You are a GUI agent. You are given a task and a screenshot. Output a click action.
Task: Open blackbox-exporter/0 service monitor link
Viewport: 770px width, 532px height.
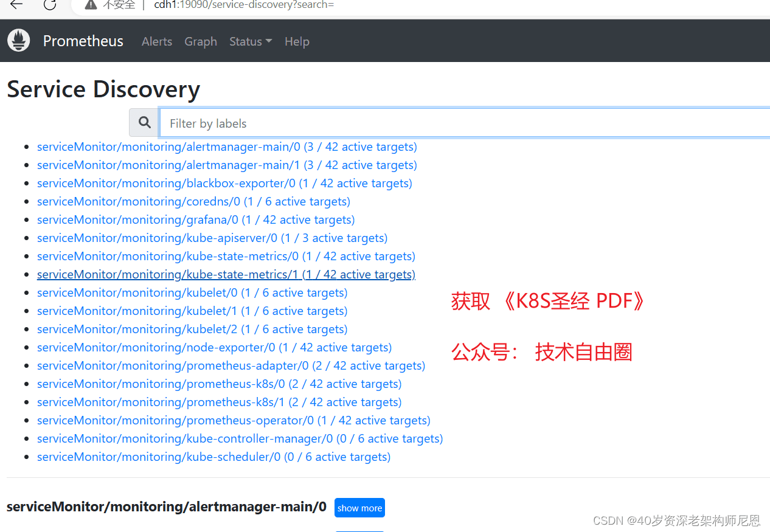pos(224,183)
